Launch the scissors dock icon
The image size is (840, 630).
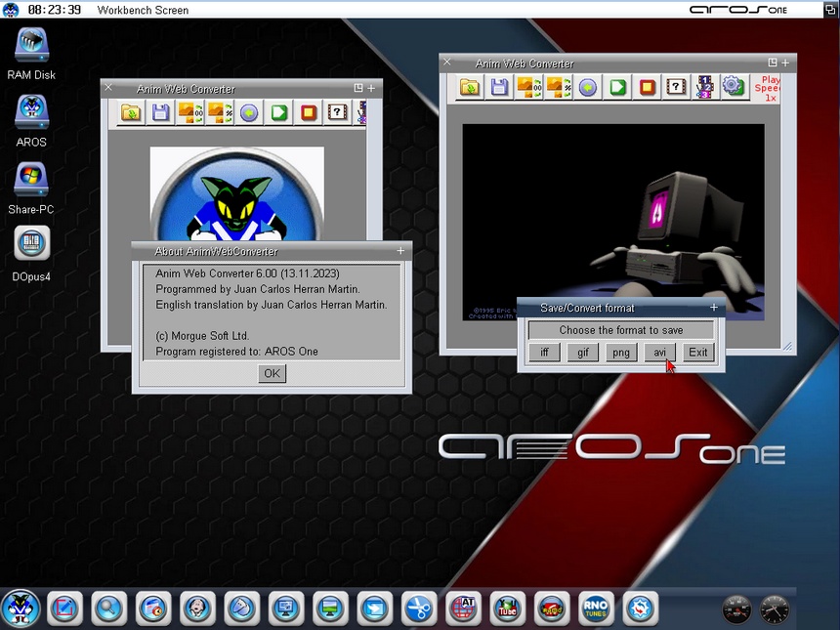click(419, 609)
